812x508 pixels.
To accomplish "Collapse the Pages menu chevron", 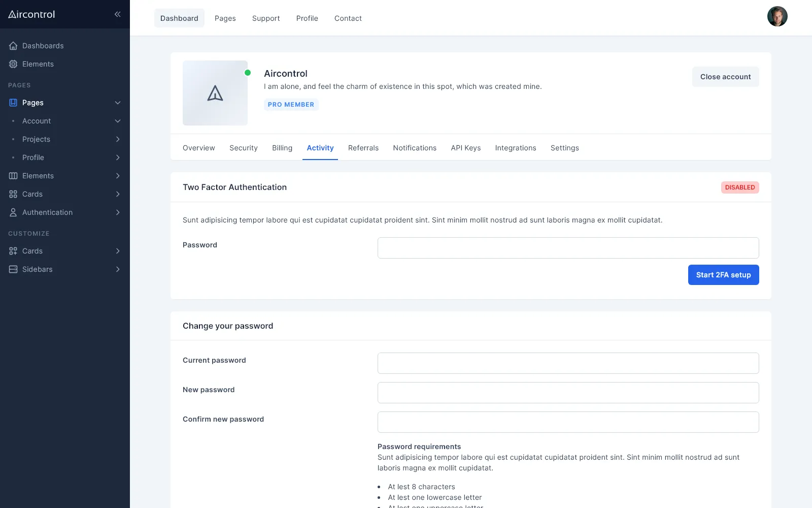I will point(118,103).
